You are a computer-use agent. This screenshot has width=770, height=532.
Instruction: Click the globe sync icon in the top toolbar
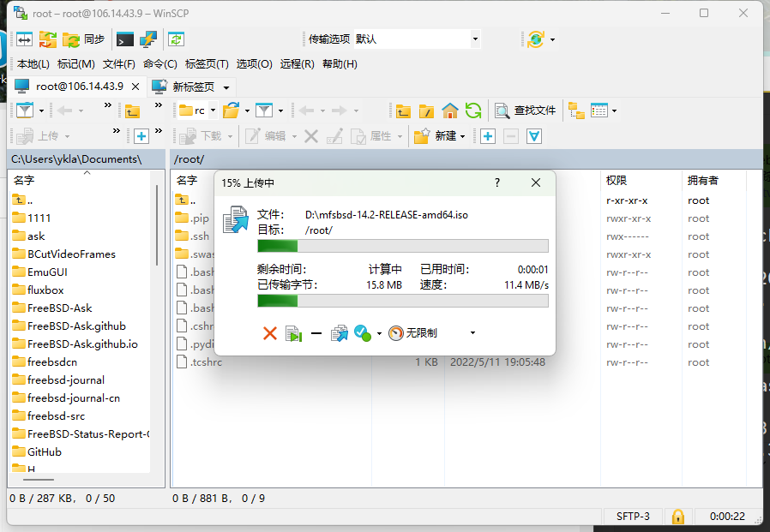[x=536, y=39]
